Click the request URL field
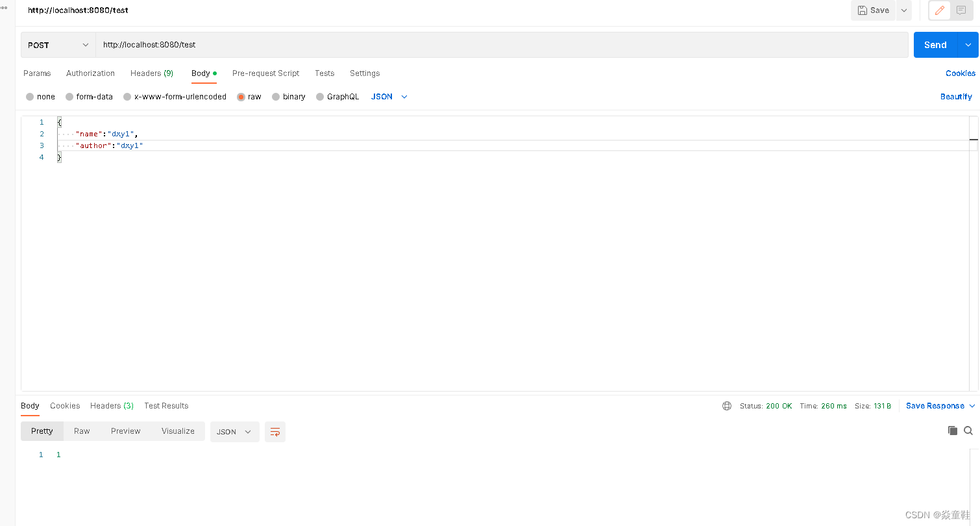 pos(502,45)
